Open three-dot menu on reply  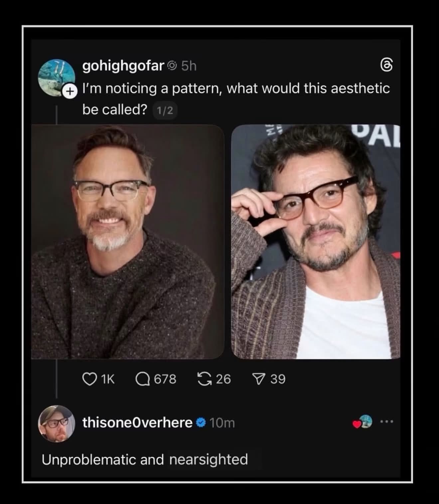(x=387, y=422)
